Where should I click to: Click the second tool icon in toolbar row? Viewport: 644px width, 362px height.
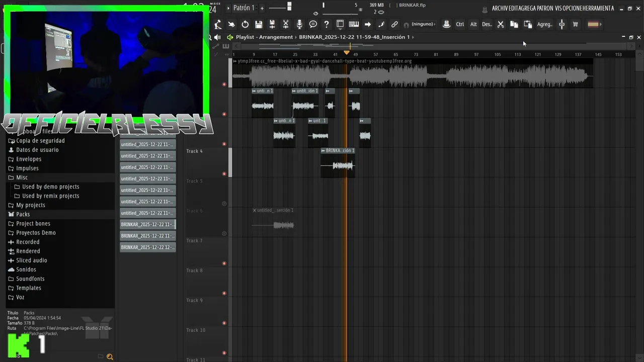(231, 24)
